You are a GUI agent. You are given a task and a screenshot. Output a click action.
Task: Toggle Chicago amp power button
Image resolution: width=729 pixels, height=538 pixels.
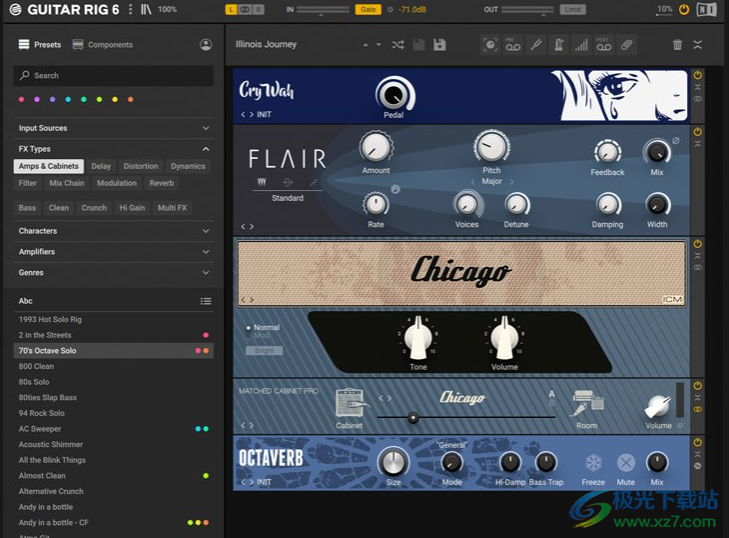697,244
